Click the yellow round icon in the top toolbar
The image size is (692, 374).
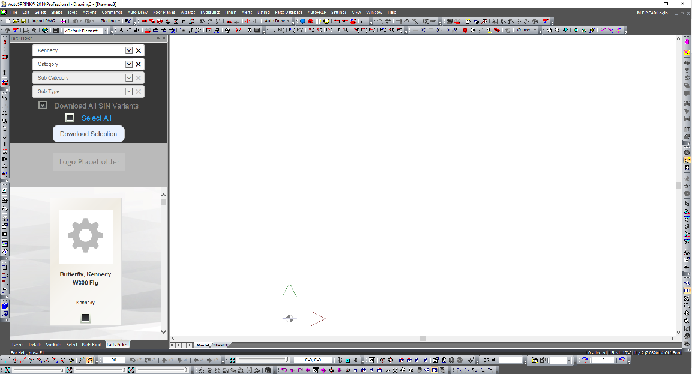pos(327,21)
